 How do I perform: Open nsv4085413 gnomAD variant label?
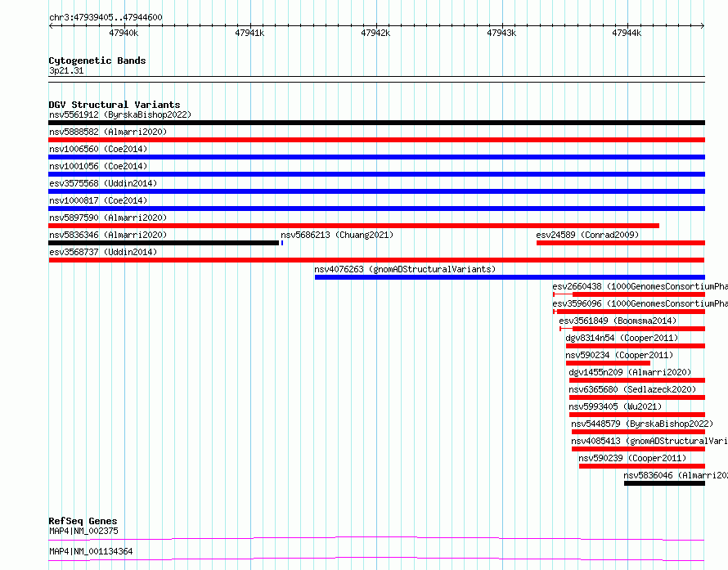point(649,441)
